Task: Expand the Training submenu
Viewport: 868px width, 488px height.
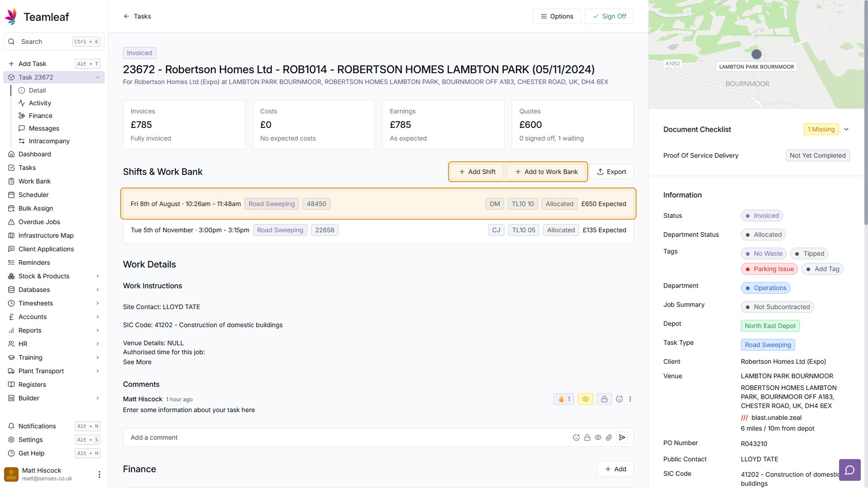Action: (x=98, y=357)
